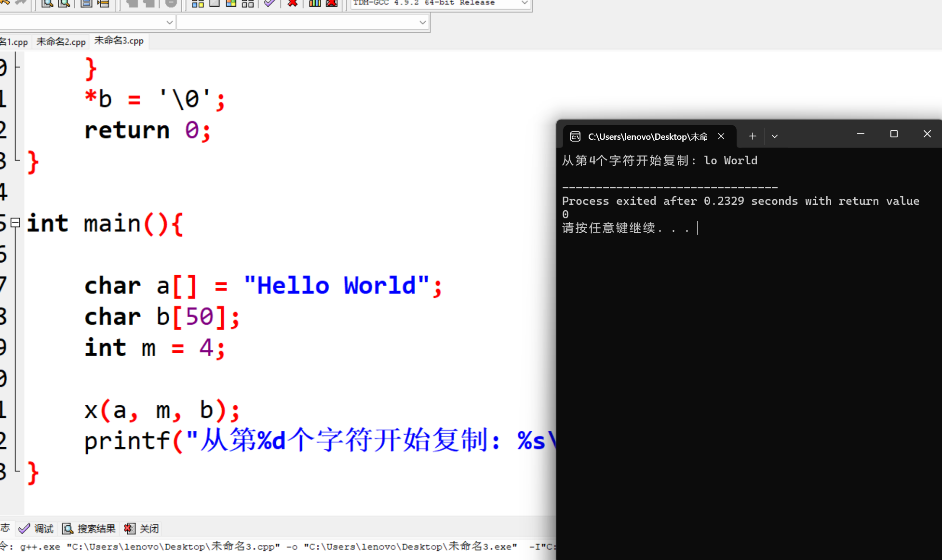Switch to the 未命名2.cpp file tab
This screenshot has height=560, width=942.
pyautogui.click(x=61, y=41)
